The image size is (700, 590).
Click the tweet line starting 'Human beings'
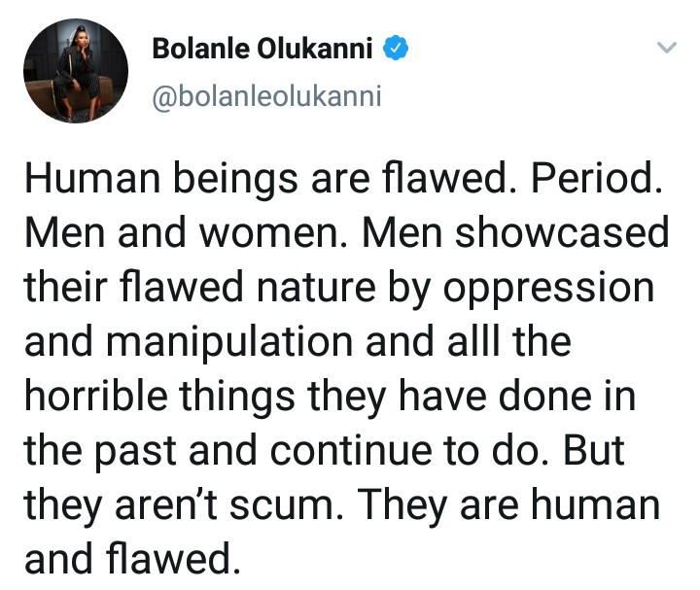343,179
